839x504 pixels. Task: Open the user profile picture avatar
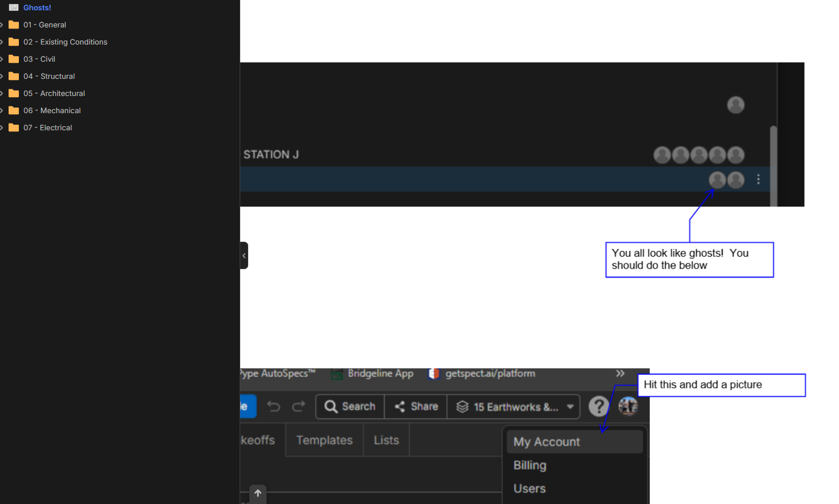point(628,406)
